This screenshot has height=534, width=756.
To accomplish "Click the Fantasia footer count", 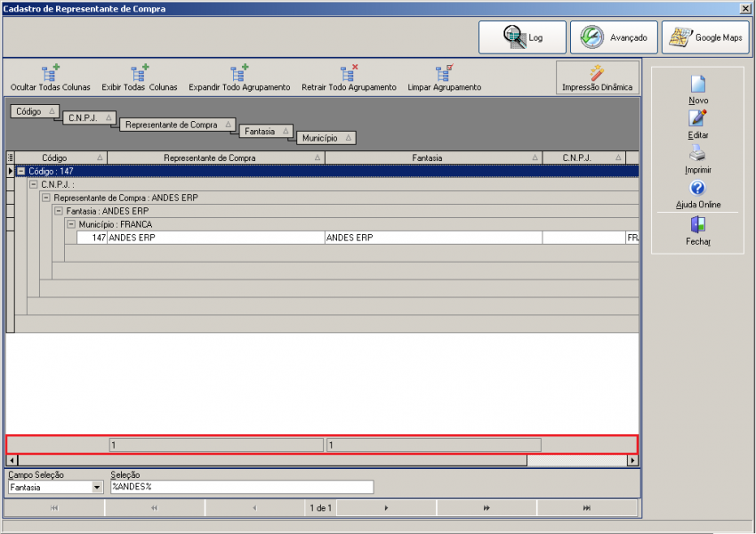I will [x=434, y=445].
